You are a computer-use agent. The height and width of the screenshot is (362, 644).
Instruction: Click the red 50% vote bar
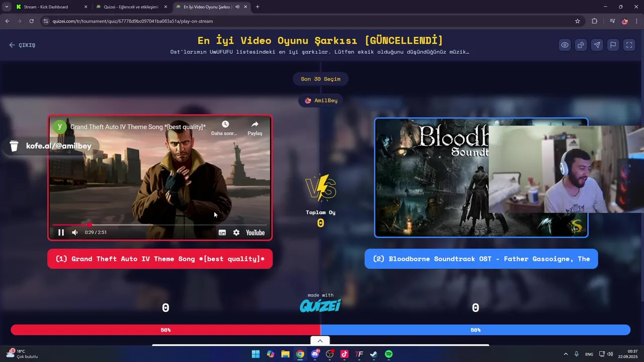[x=166, y=330]
